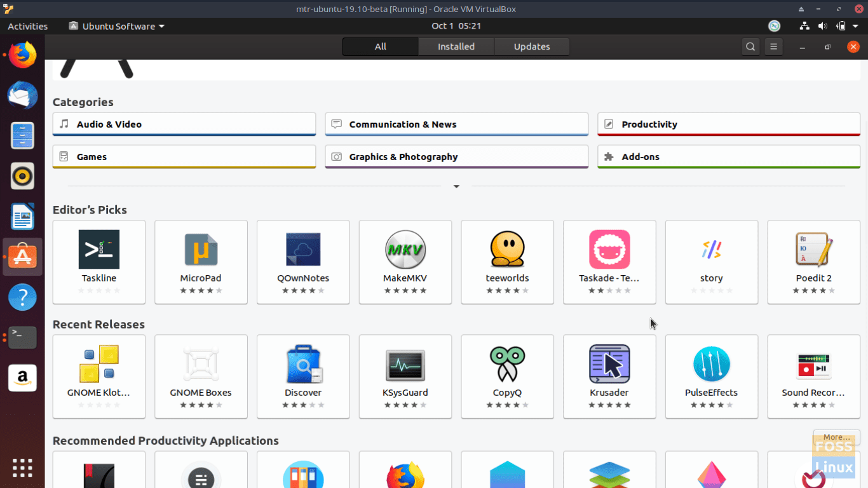Click the volume speaker icon
Image resolution: width=868 pixels, height=488 pixels.
[x=822, y=26]
